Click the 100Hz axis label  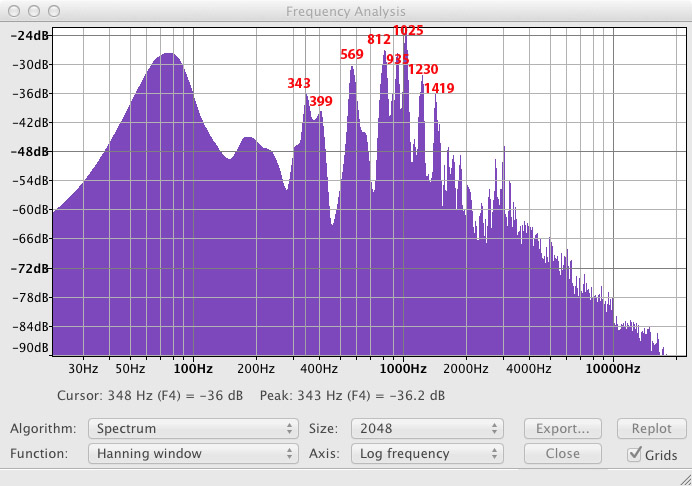[193, 369]
